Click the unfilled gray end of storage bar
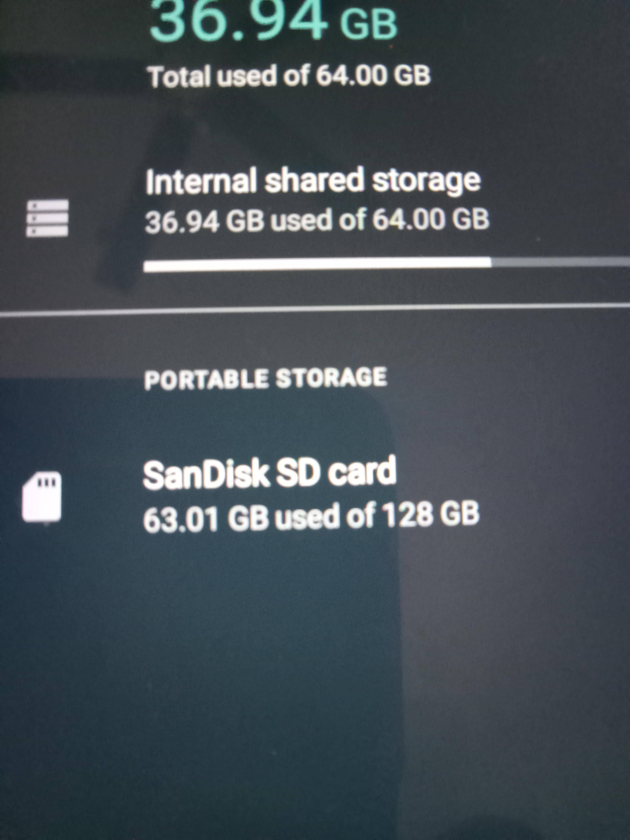Screen dimensions: 630x840 pos(560,262)
